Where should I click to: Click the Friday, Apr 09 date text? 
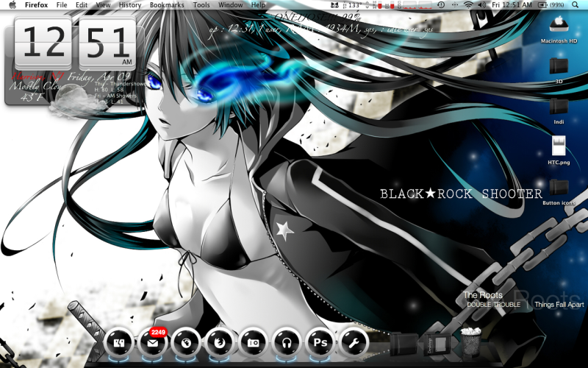pyautogui.click(x=99, y=77)
